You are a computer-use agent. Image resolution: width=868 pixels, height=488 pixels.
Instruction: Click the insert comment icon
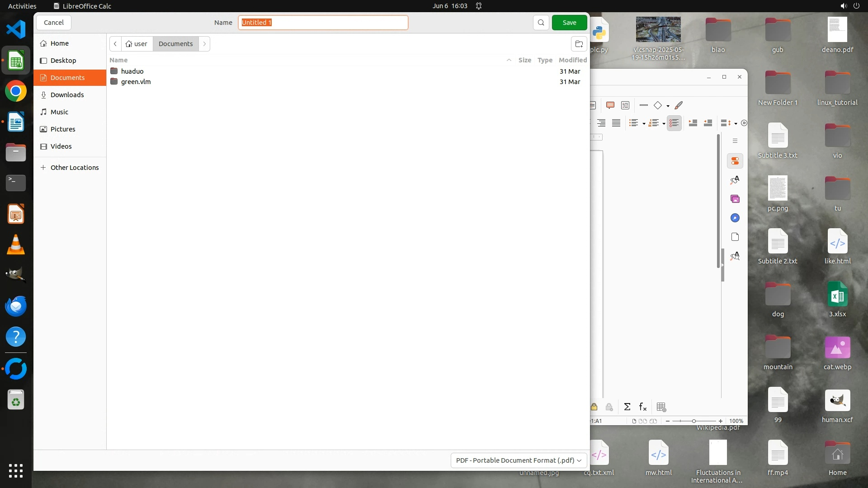coord(610,105)
